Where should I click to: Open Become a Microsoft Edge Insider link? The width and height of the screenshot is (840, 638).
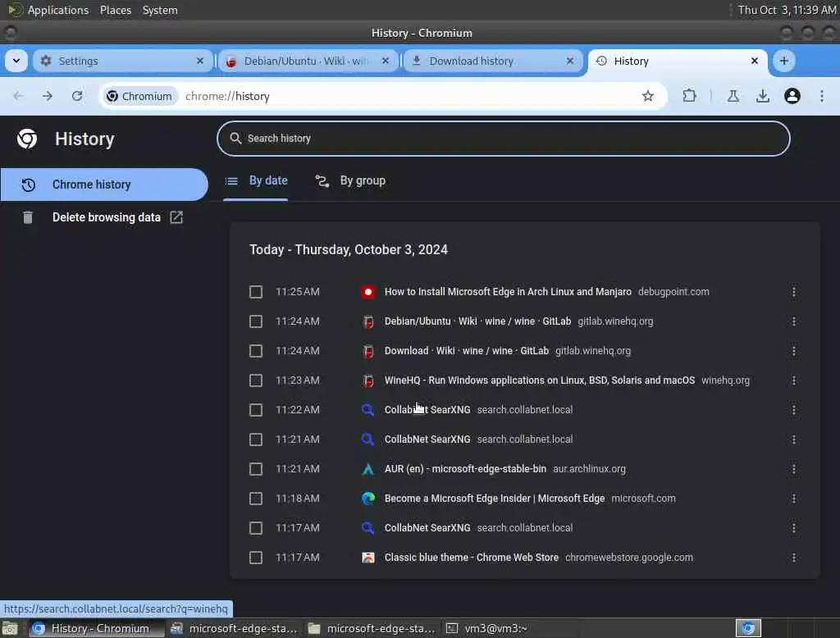495,499
